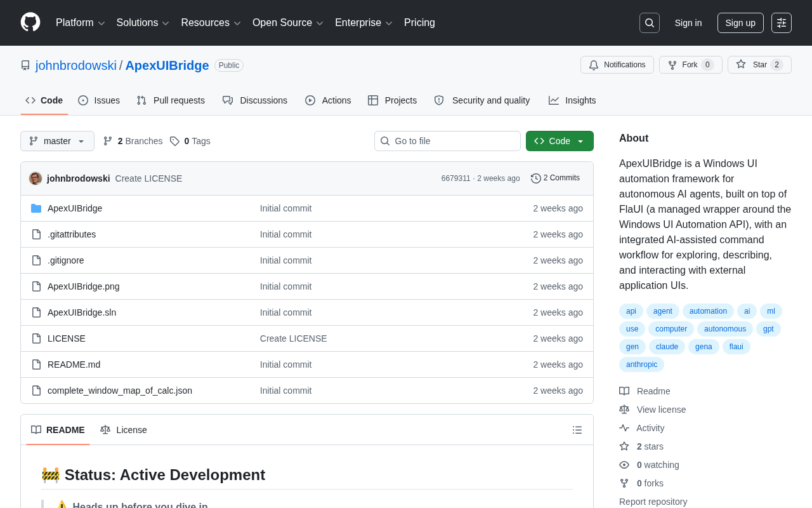Select the README tab in file viewer

(x=58, y=430)
